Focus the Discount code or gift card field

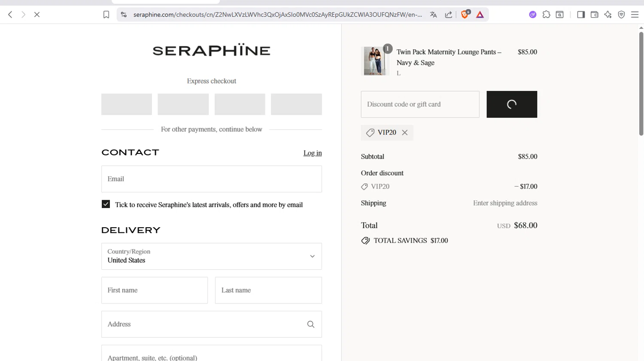pos(420,104)
